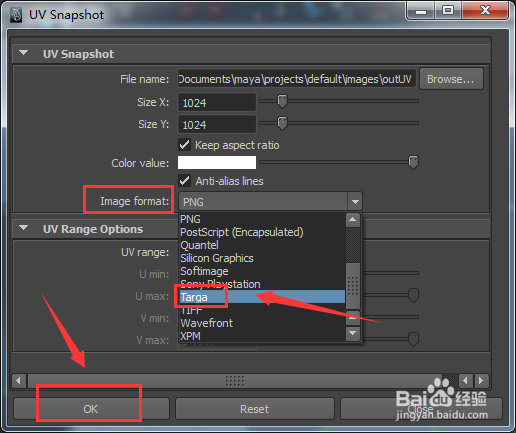Toggle Keep aspect ratio checkbox
This screenshot has width=516, height=433.
184,145
